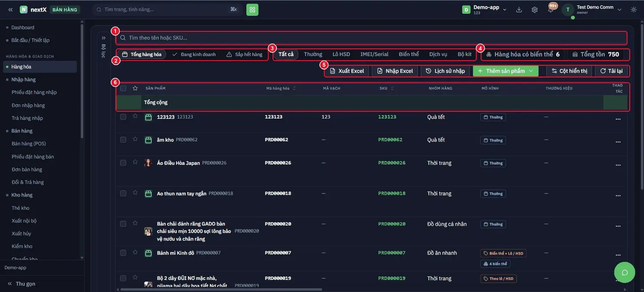
Task: Tick the Bánh mì Kinh đô checkbox
Action: point(123,253)
